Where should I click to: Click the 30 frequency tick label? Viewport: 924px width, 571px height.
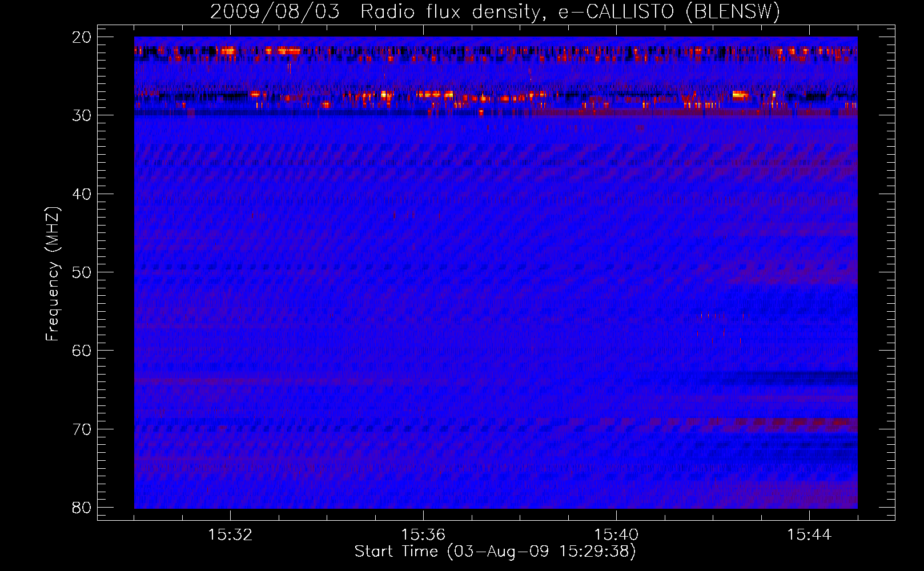click(82, 115)
